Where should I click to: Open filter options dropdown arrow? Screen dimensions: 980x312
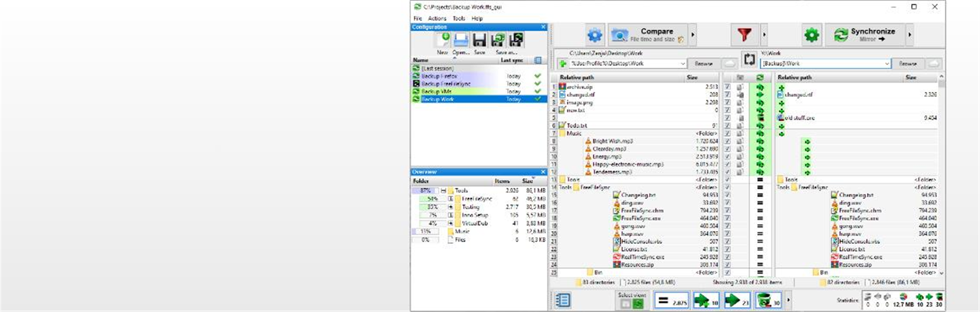pyautogui.click(x=764, y=35)
